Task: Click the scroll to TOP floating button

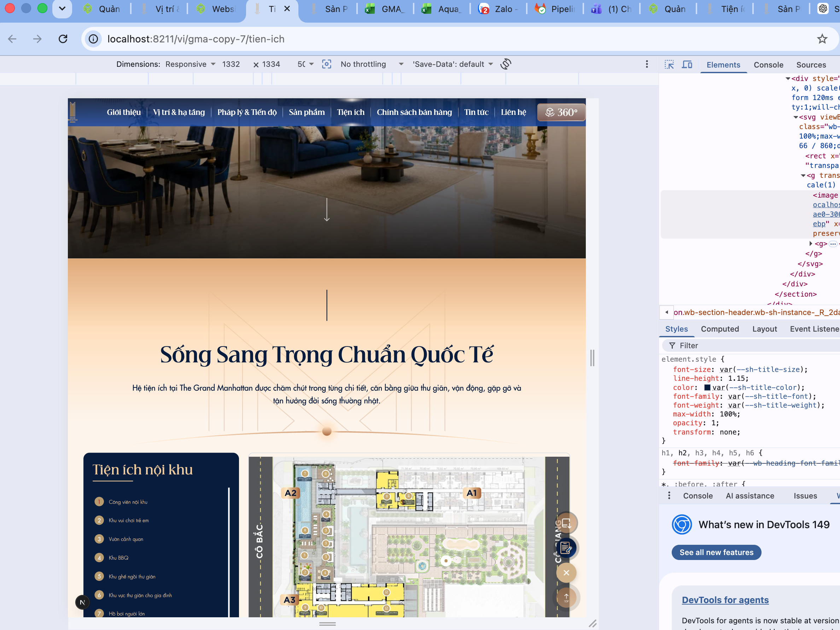Action: tap(566, 597)
